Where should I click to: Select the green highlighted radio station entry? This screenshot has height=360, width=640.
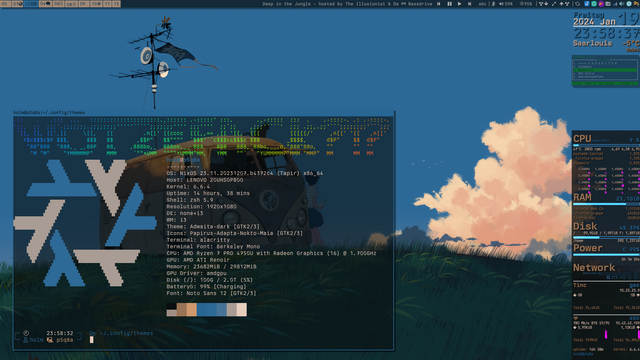point(605,70)
